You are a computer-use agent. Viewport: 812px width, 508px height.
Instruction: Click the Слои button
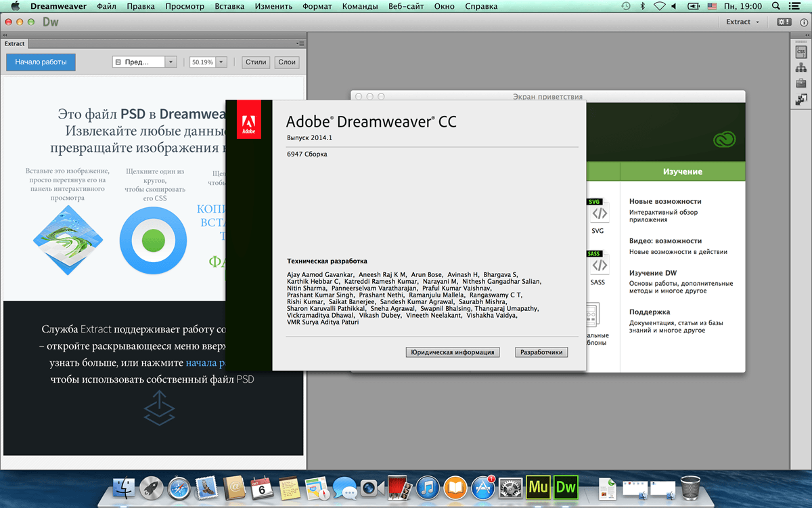[287, 62]
